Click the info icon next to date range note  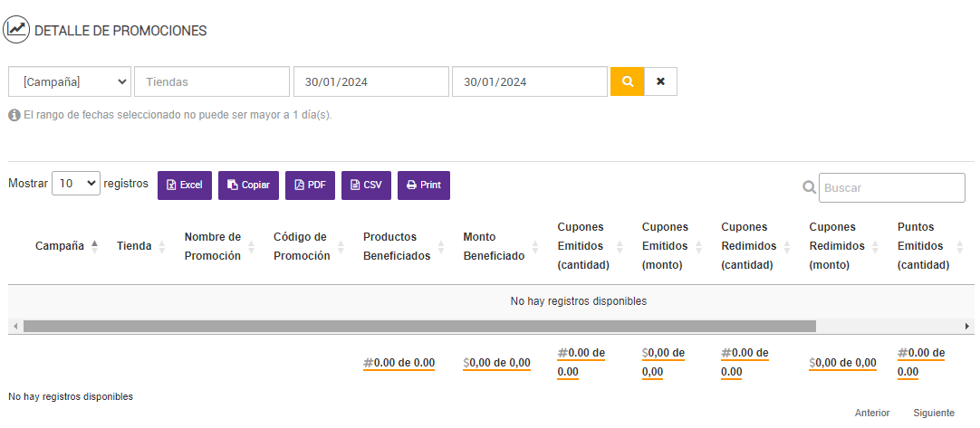coord(14,116)
